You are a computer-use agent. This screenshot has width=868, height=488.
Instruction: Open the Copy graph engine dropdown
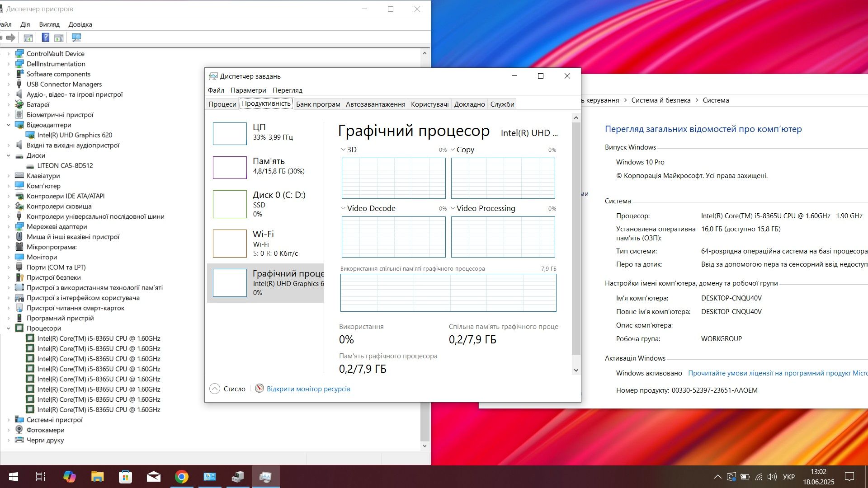point(453,150)
